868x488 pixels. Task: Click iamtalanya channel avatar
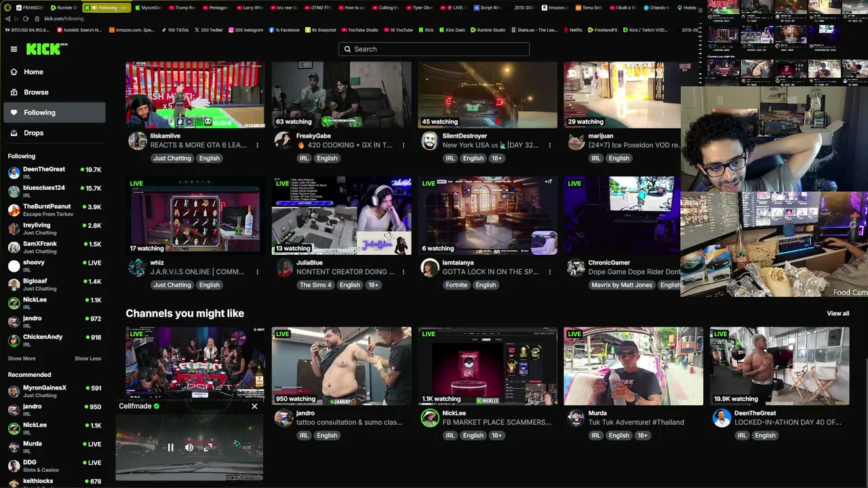[429, 267]
